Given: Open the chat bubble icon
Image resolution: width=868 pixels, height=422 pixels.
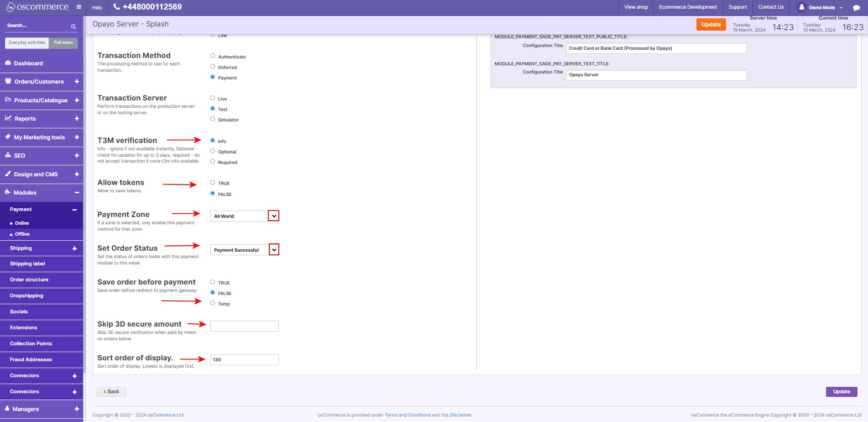Looking at the screenshot, I should pos(856,8).
